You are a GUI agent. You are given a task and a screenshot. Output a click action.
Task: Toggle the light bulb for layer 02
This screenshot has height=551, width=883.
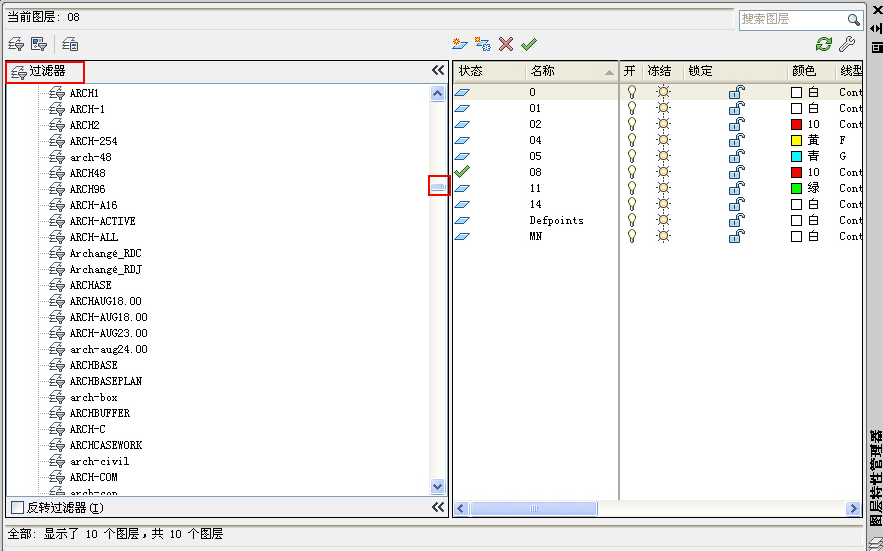point(631,124)
